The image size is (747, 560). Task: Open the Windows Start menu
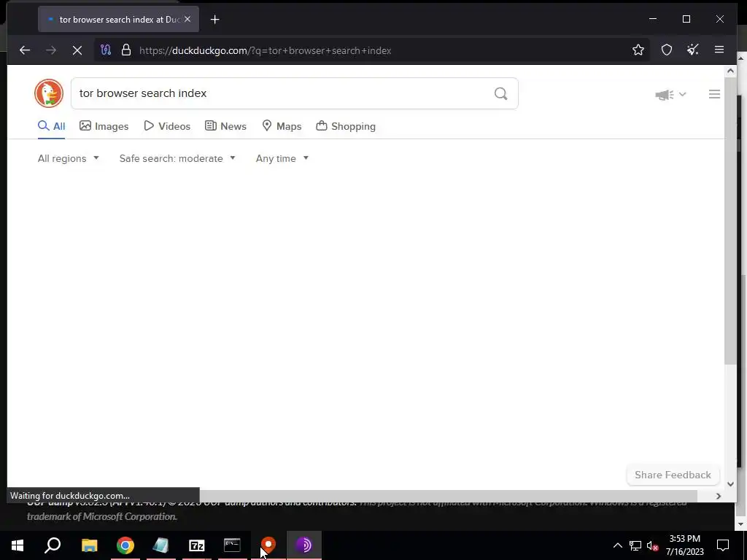coord(18,545)
